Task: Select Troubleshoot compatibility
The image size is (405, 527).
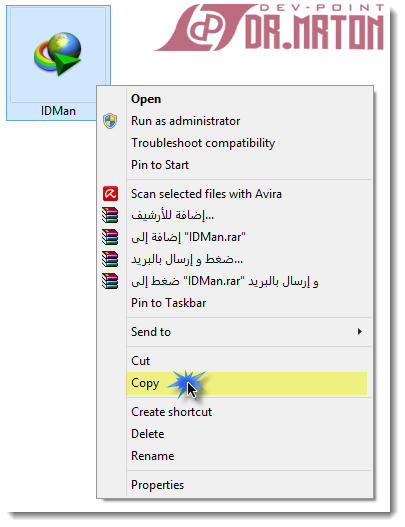Action: click(203, 143)
